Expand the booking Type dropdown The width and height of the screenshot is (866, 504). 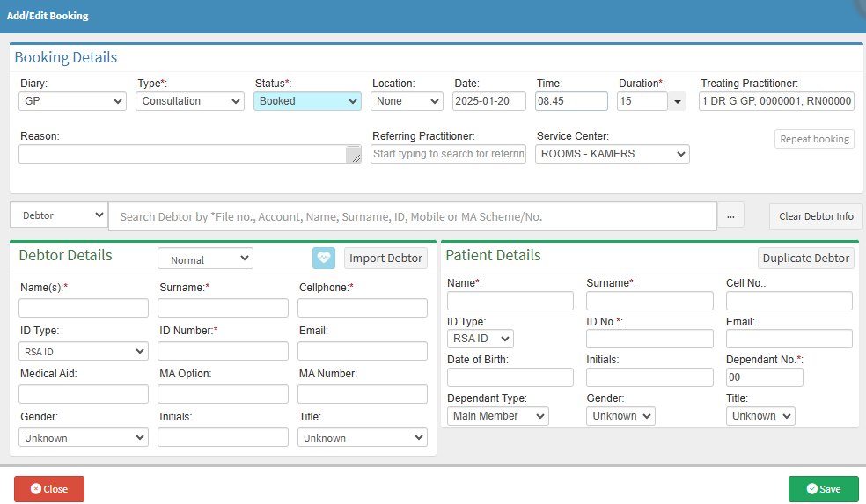pos(189,101)
